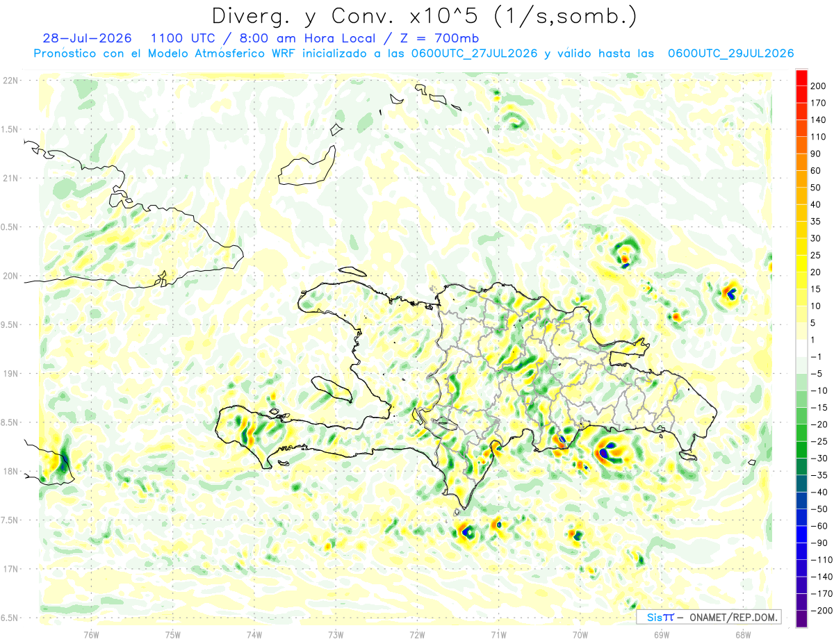Click the '71W' longitude label
The height and width of the screenshot is (644, 834).
498,634
